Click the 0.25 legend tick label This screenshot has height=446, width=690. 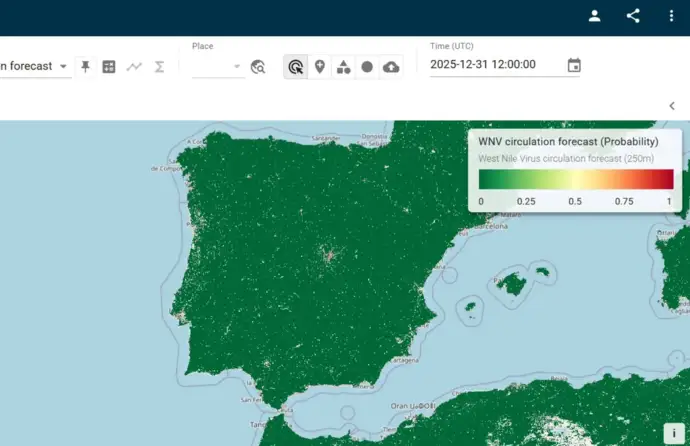[x=526, y=201]
